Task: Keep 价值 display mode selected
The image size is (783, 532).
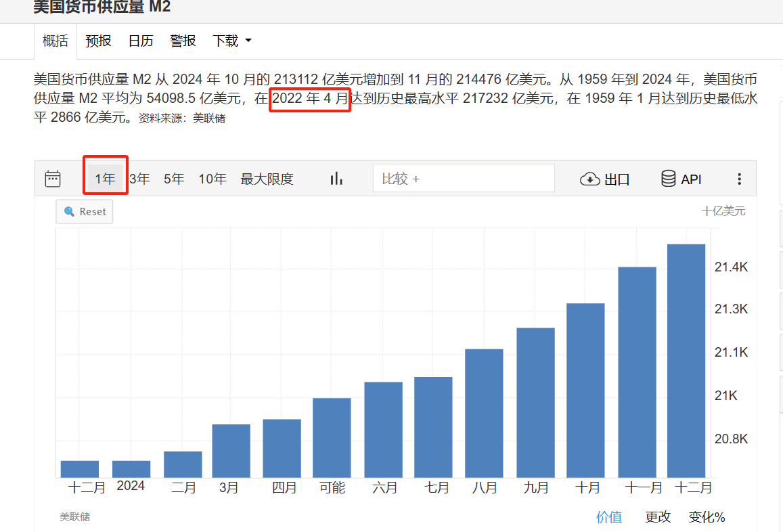Action: (609, 516)
